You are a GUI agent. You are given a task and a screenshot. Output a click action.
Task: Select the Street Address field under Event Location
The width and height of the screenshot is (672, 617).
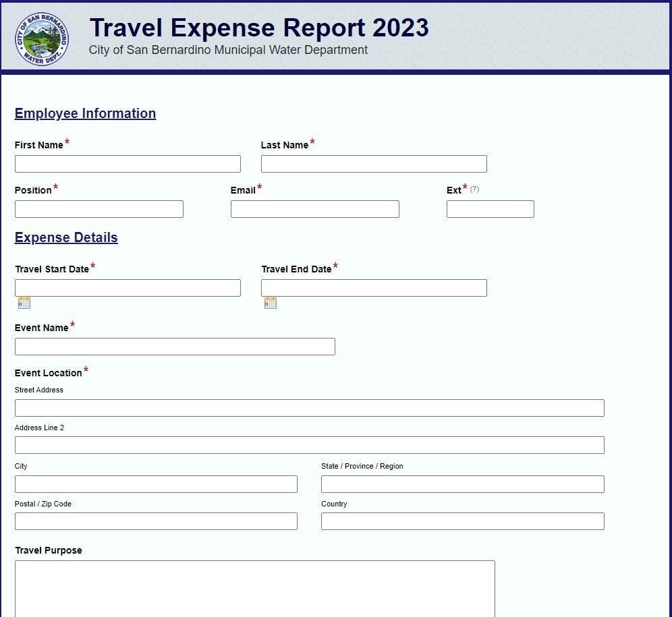pyautogui.click(x=309, y=407)
